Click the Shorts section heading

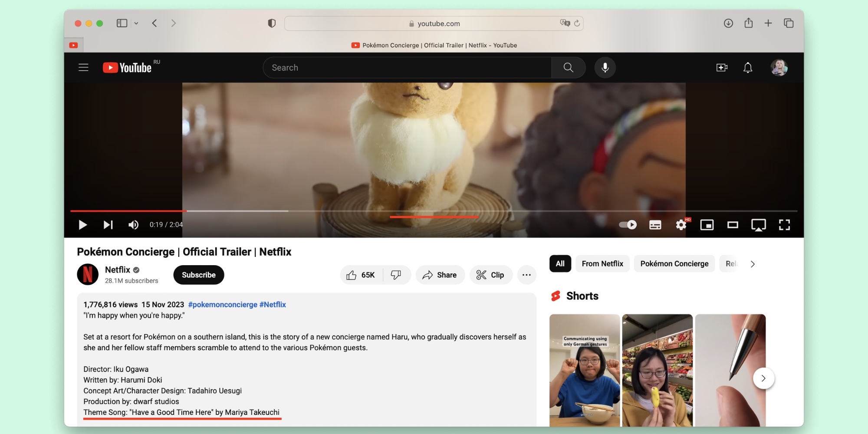point(582,296)
